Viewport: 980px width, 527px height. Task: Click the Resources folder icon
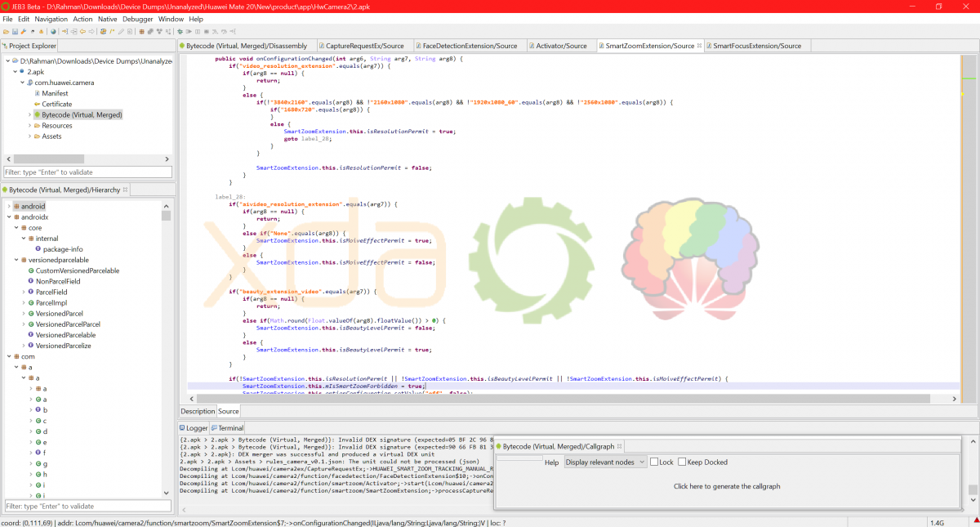[37, 125]
